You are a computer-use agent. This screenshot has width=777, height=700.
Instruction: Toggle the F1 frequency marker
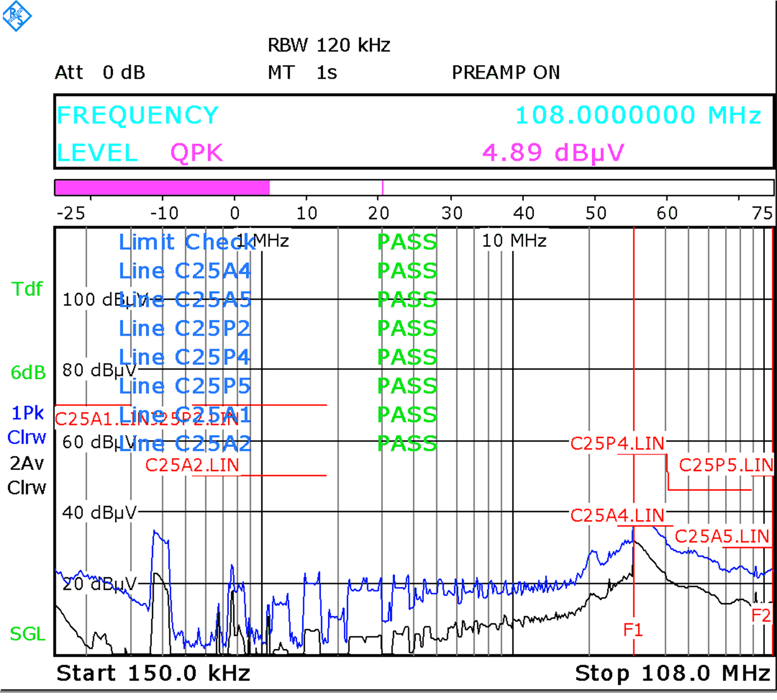pyautogui.click(x=633, y=629)
